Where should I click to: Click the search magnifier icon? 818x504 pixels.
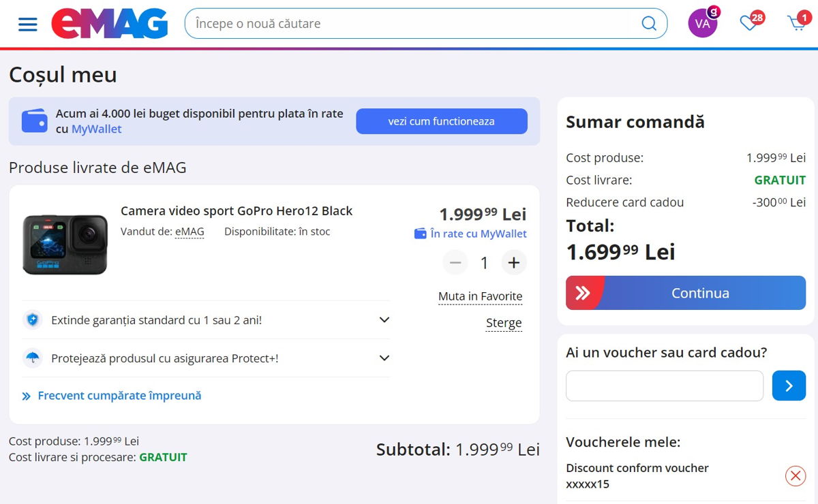649,24
